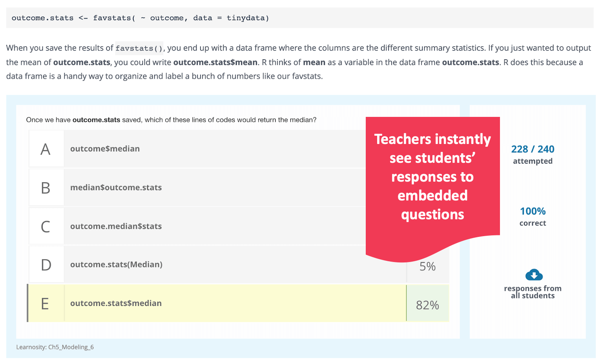
Task: Click the 228 / 240 attempted count
Action: (533, 155)
